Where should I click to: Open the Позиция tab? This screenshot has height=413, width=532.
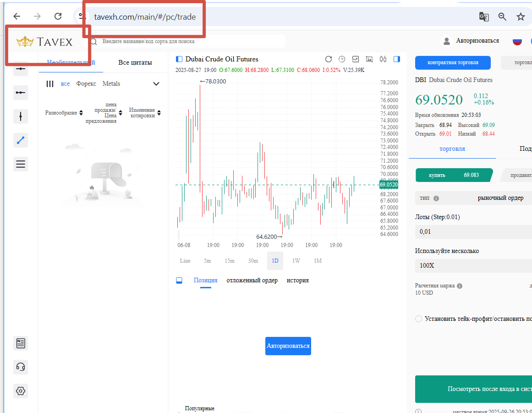(205, 281)
